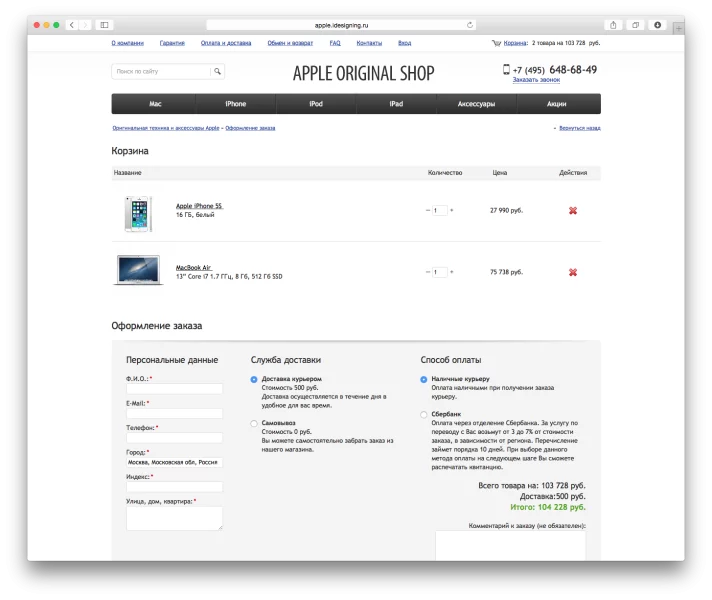
Task: Decrease MacBook Air quantity with minus
Action: (428, 272)
